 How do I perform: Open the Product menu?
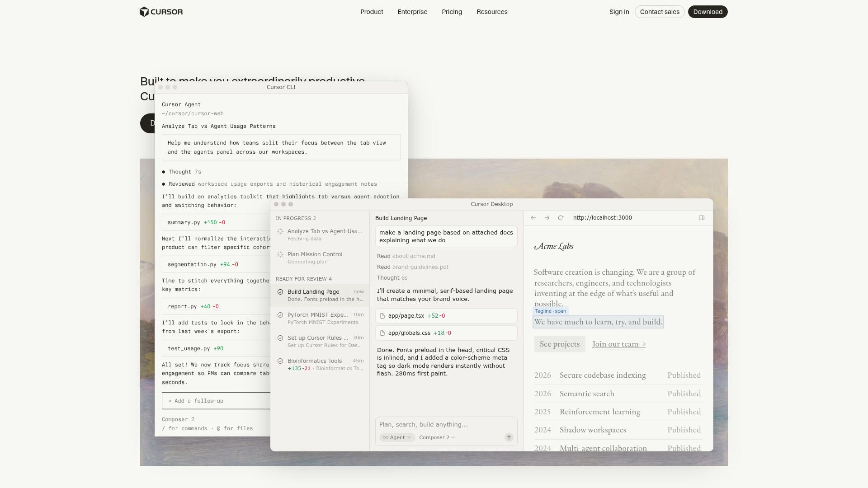point(372,12)
